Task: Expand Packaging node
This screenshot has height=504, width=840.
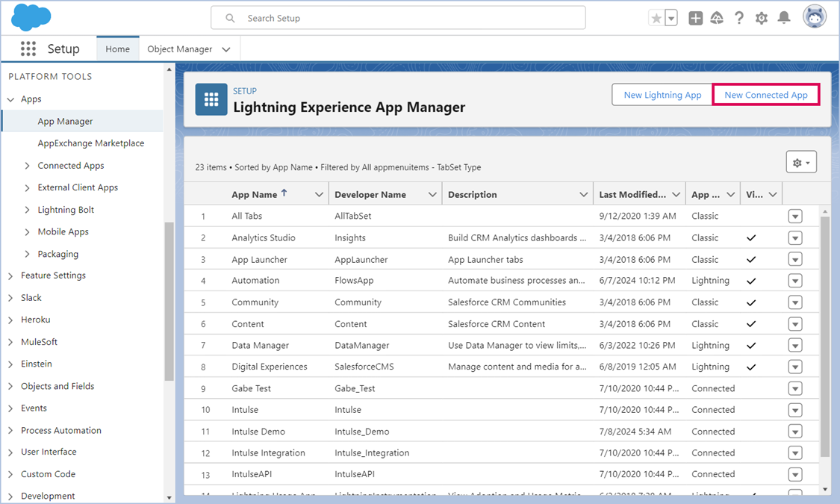Action: 27,254
